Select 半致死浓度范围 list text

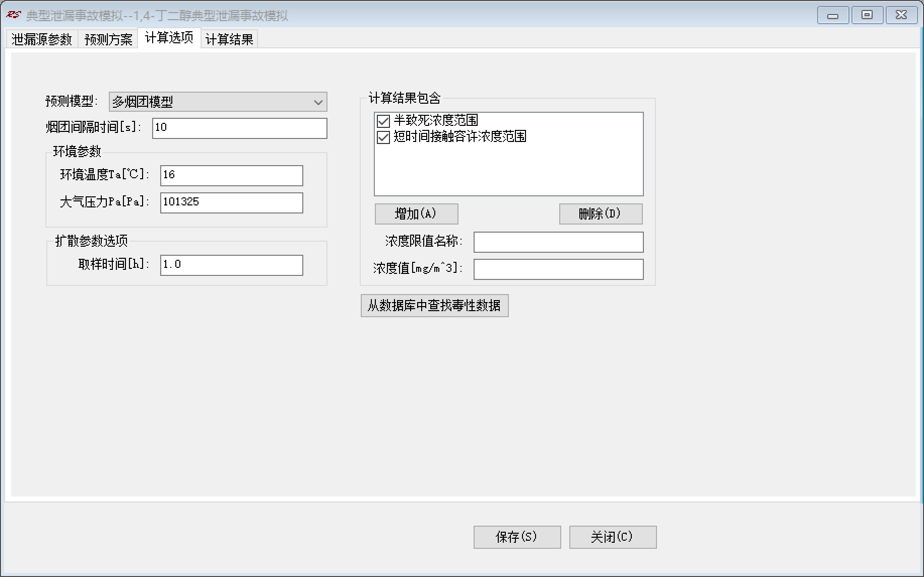[436, 120]
